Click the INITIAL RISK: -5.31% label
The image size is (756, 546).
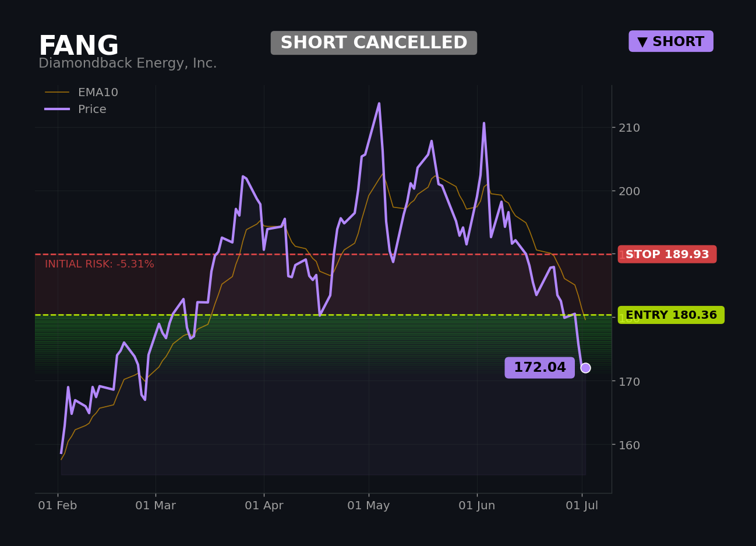[100, 265]
